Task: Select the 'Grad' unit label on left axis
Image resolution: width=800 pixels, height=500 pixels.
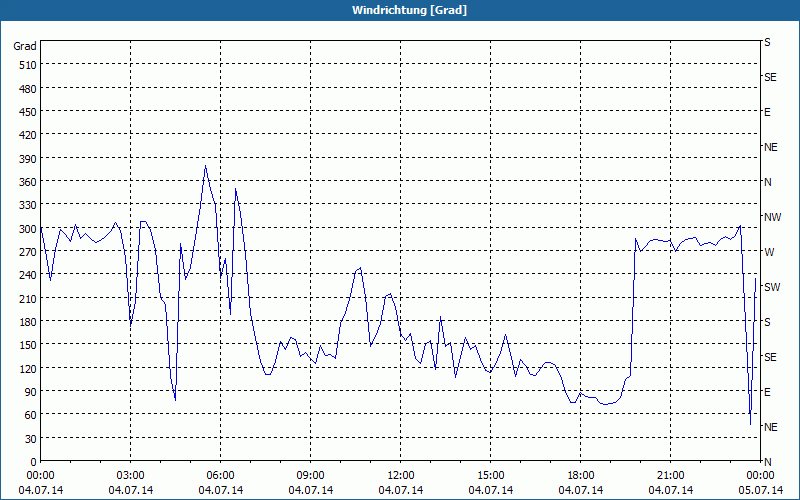Action: (x=24, y=46)
